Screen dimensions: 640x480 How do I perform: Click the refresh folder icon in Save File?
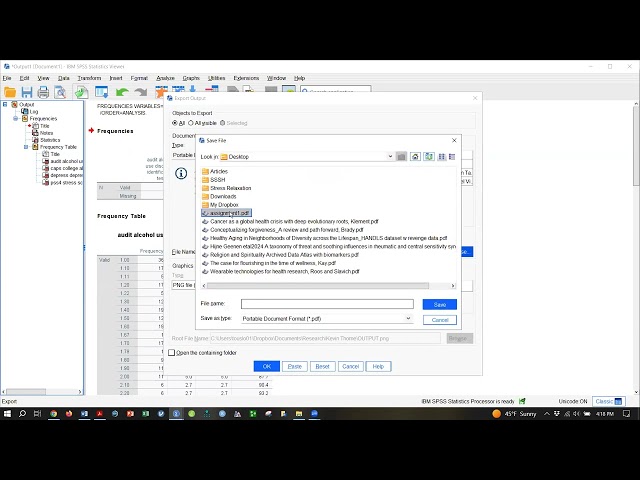pyautogui.click(x=429, y=157)
